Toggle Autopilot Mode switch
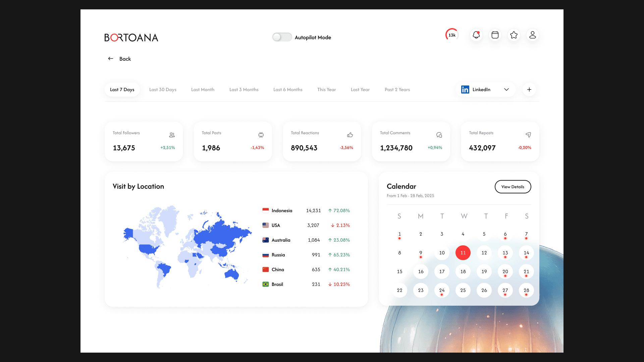Screen dimensions: 644x362 click(282, 37)
